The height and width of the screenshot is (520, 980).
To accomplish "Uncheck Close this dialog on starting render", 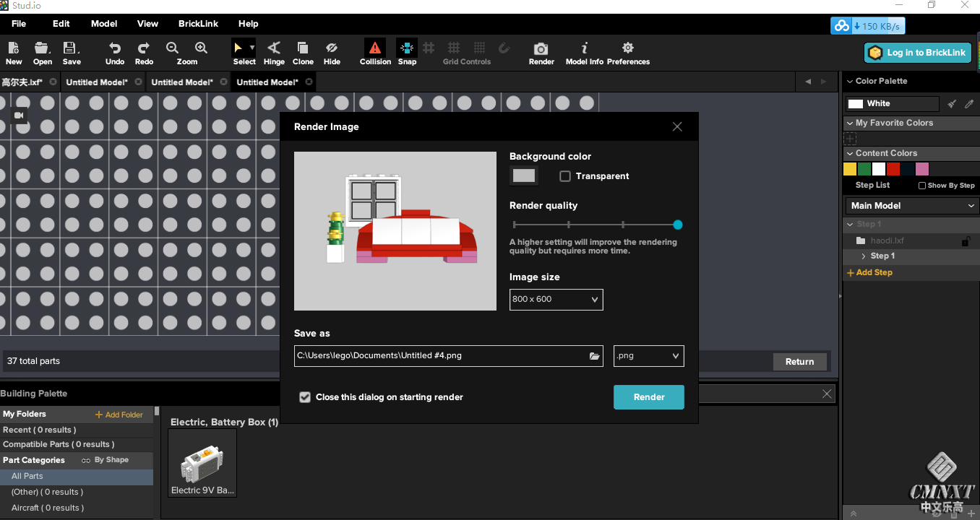I will coord(305,397).
